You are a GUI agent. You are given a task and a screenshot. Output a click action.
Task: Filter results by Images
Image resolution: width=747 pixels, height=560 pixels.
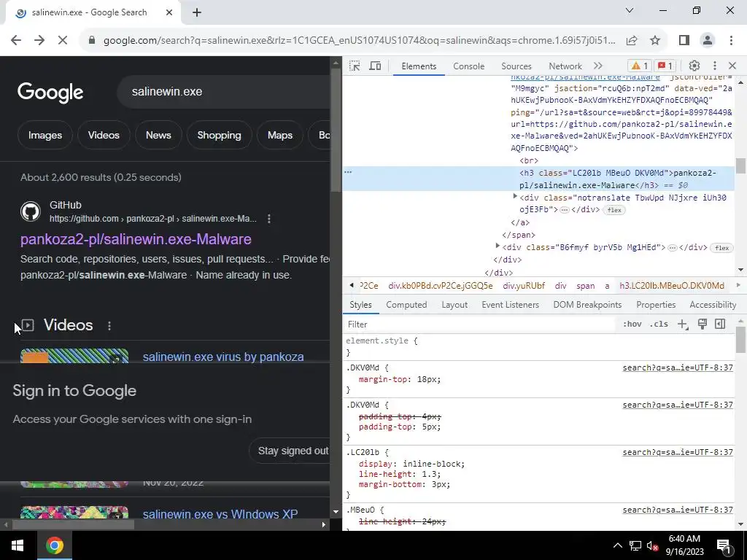coord(45,135)
